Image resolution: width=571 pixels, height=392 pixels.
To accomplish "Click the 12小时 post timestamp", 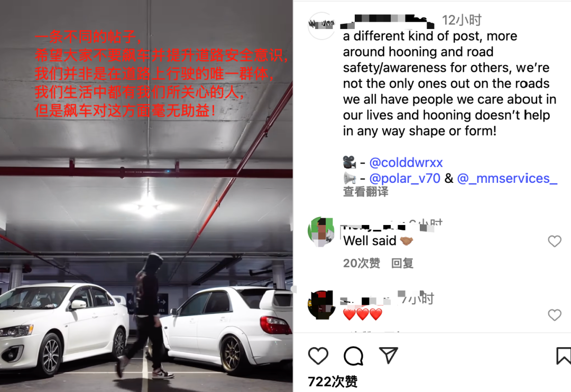I will point(462,21).
